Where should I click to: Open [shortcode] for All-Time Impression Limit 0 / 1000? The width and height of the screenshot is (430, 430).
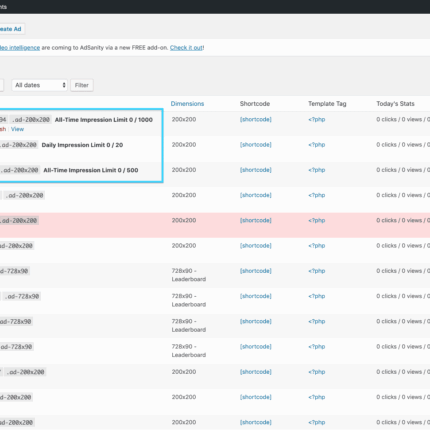pos(256,119)
